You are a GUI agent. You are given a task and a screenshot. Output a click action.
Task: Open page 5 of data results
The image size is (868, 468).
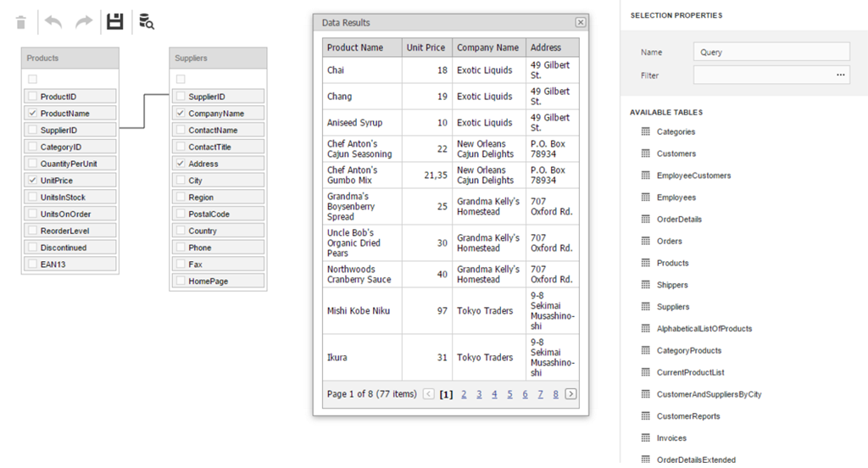(x=509, y=394)
